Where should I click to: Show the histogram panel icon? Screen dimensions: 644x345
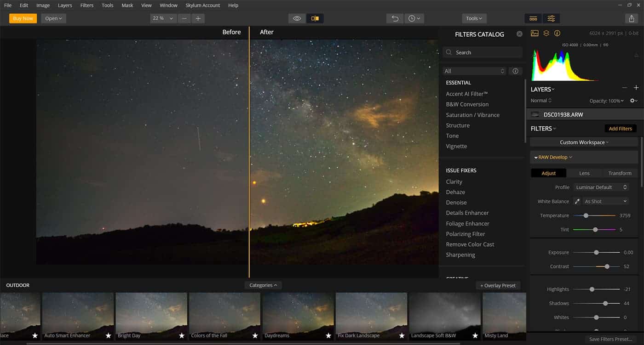click(x=535, y=33)
